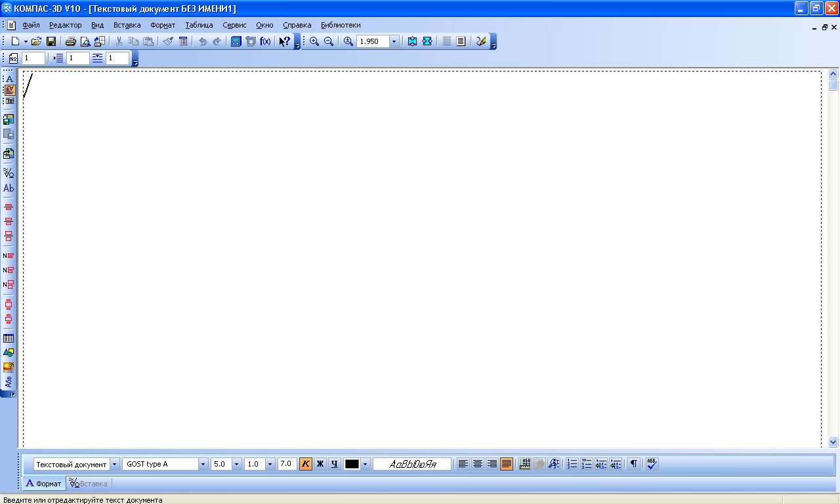Click the page number field in toolbar
This screenshot has height=504, width=840.
(x=33, y=58)
